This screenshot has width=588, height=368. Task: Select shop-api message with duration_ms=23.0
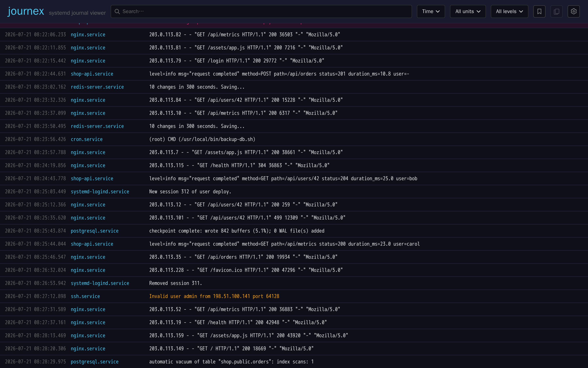284,244
